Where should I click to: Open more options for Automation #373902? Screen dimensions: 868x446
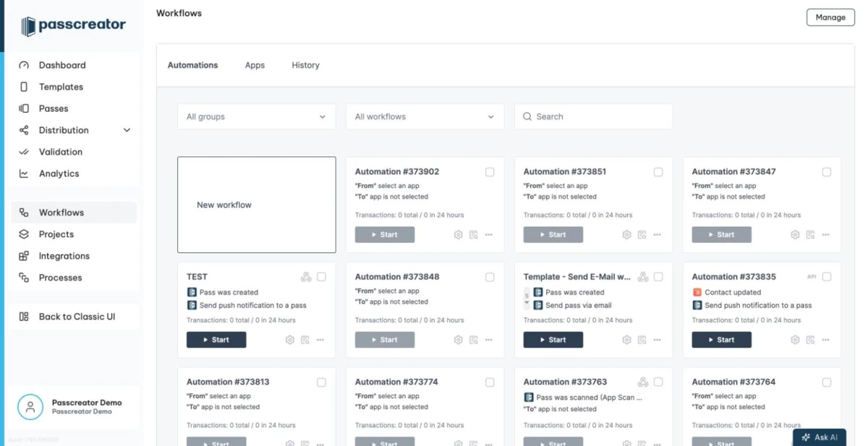489,235
